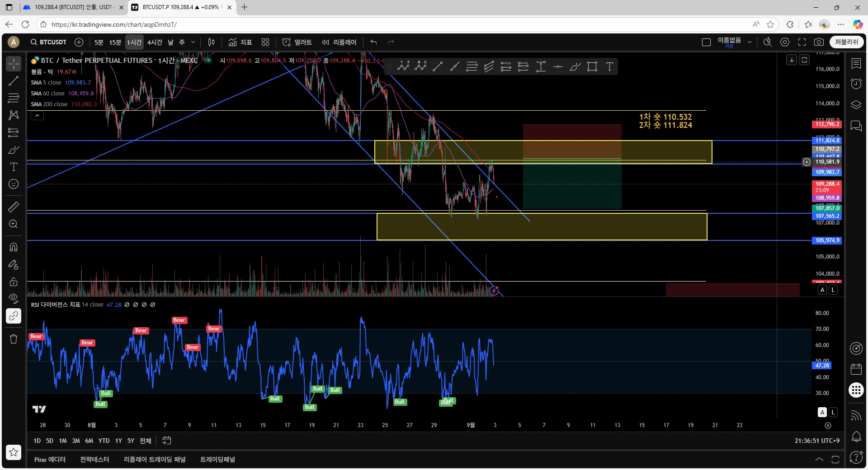868x470 pixels.
Task: Select the long position tool in floating toolbar
Action: [x=506, y=66]
